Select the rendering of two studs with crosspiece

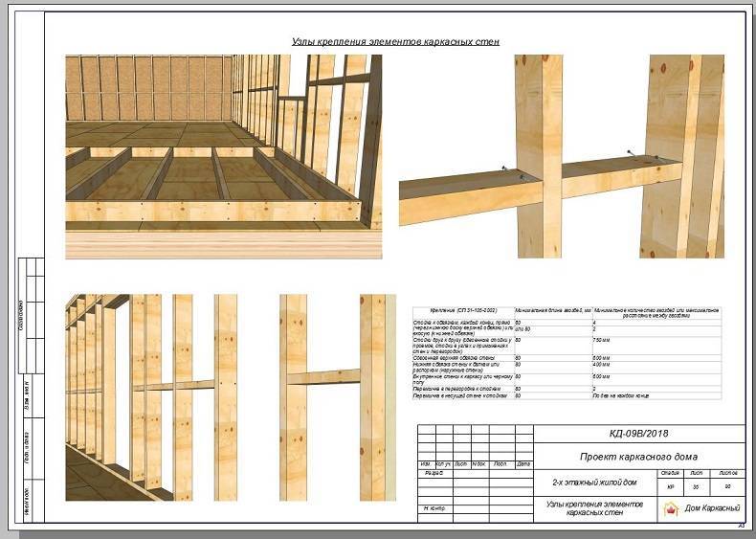coord(338,397)
